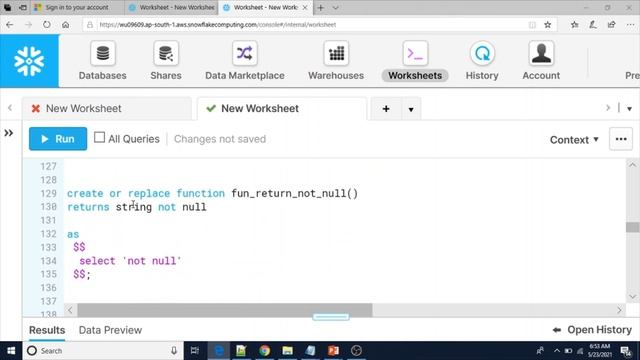Open the worksheet more options menu
Viewport: 640px width, 360px height.
(621, 139)
